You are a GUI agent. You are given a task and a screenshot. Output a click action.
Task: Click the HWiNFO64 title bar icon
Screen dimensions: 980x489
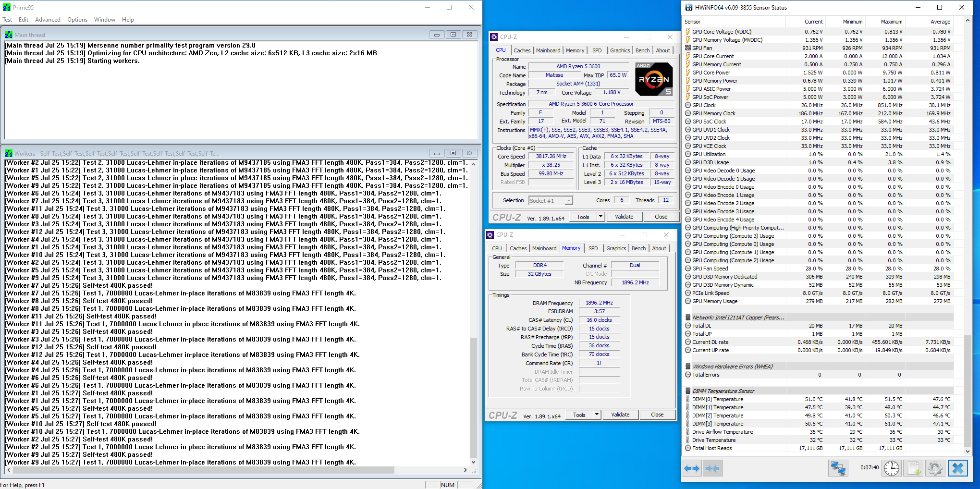[x=689, y=7]
